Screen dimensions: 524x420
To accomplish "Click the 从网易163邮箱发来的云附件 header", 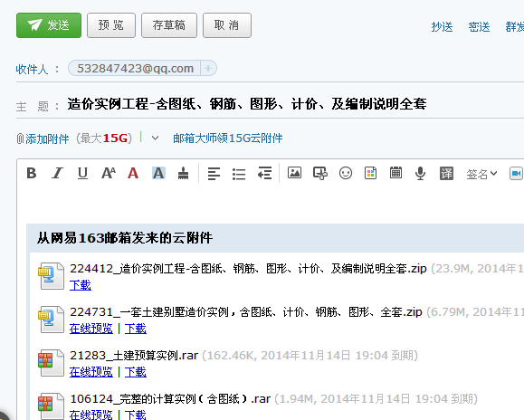I will [125, 238].
